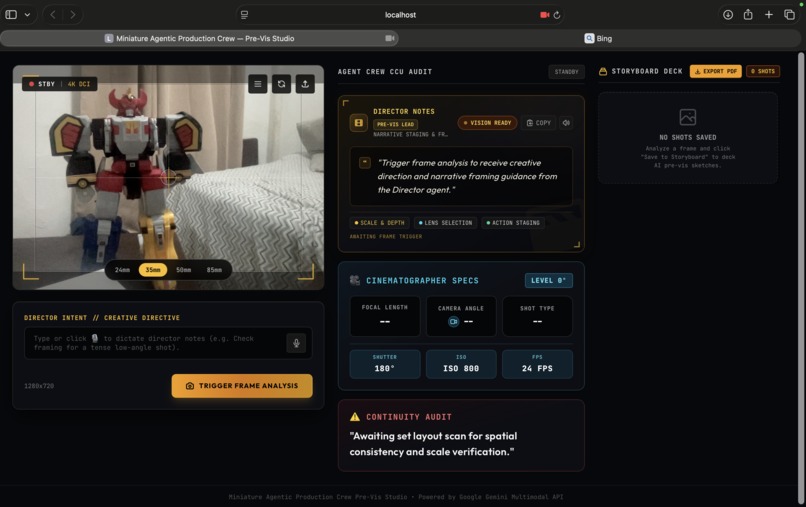Upload a frame with the upload icon

305,84
